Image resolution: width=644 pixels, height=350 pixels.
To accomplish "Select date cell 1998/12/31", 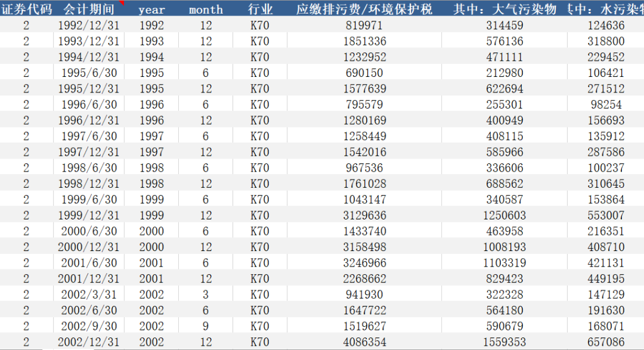I will tap(89, 184).
